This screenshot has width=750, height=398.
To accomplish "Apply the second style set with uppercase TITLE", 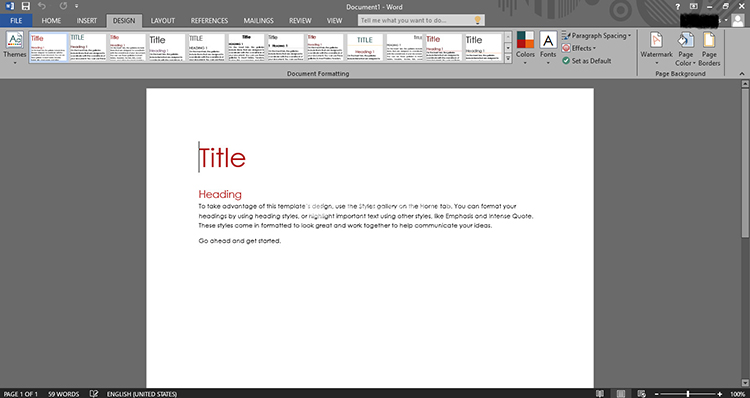I will point(88,47).
